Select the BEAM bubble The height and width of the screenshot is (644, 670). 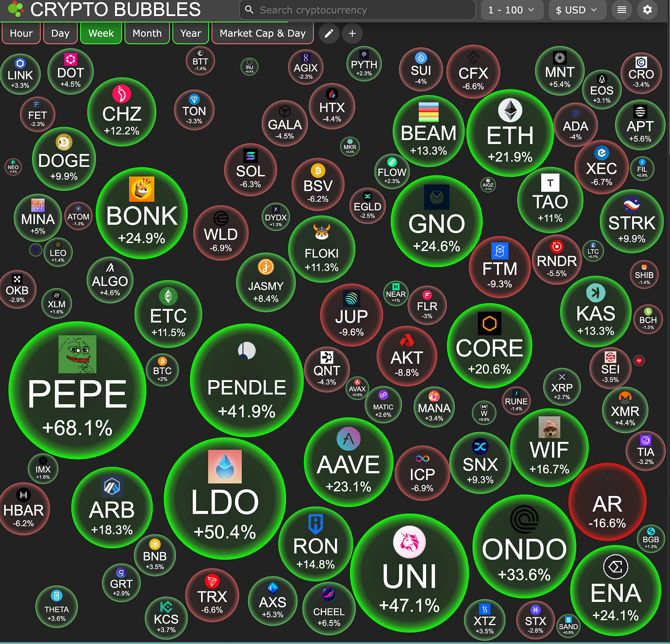(x=428, y=131)
